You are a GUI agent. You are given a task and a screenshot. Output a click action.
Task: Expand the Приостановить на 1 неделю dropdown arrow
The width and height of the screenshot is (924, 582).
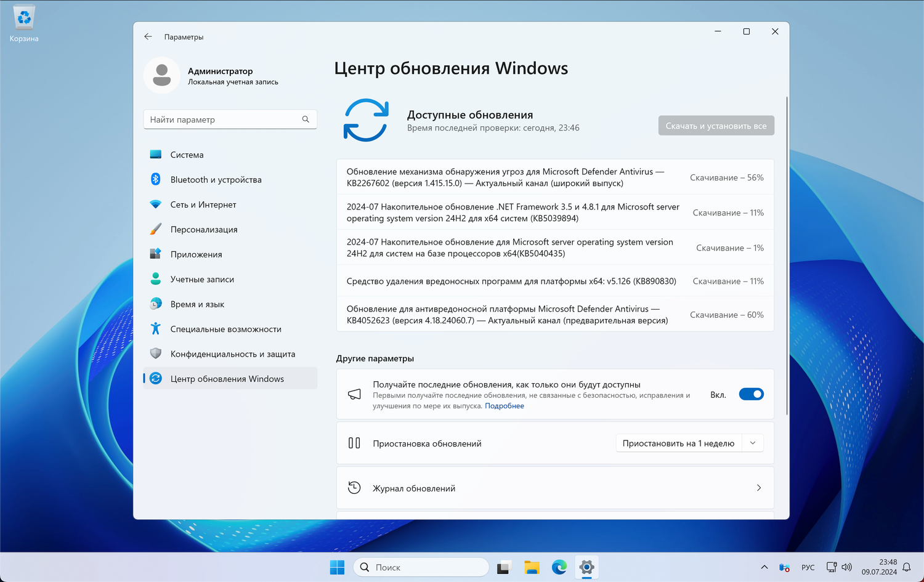pyautogui.click(x=753, y=443)
